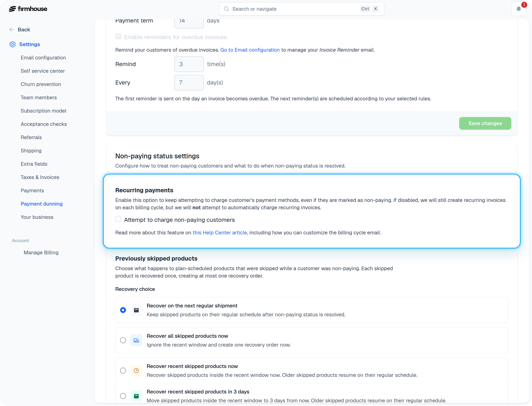Open Shipping settings

tap(31, 151)
